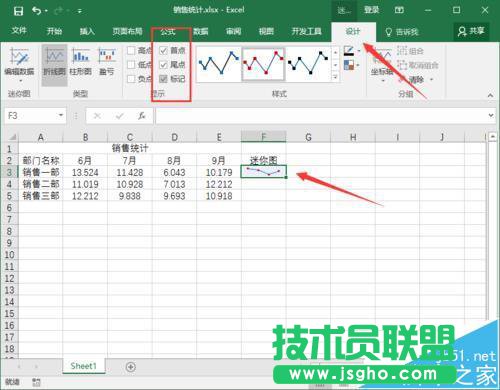Open the Name Box dropdown arrow
The image size is (500, 390).
[61, 115]
